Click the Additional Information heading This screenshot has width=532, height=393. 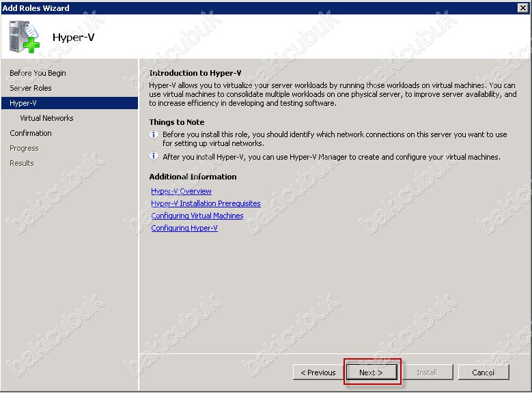click(193, 177)
